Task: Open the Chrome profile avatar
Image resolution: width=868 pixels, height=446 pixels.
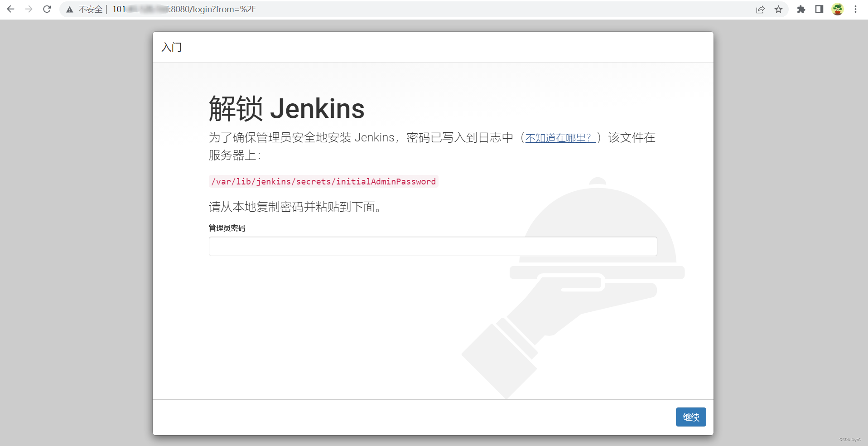Action: (838, 9)
